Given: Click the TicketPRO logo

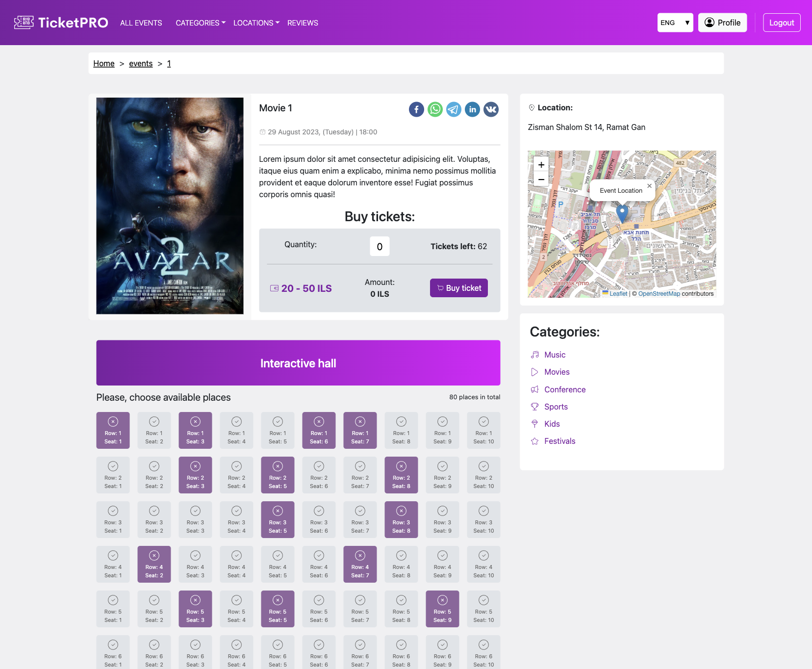Looking at the screenshot, I should tap(61, 23).
